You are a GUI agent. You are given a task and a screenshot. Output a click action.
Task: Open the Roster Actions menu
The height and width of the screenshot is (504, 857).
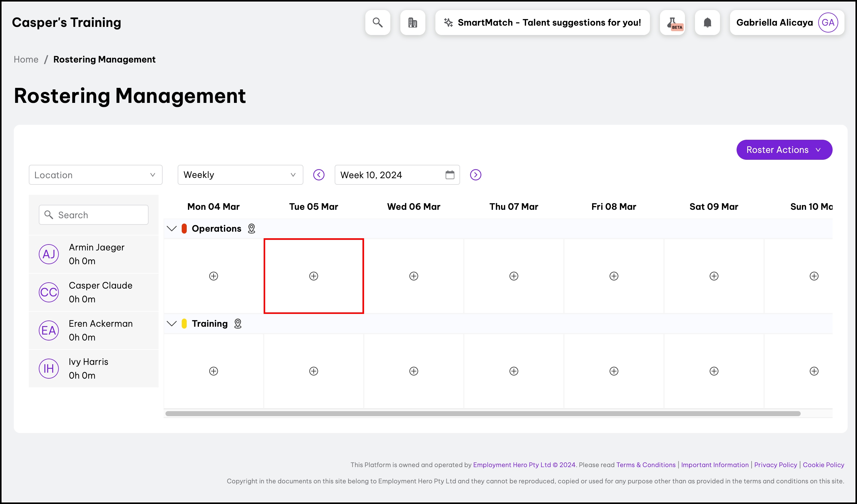click(784, 149)
